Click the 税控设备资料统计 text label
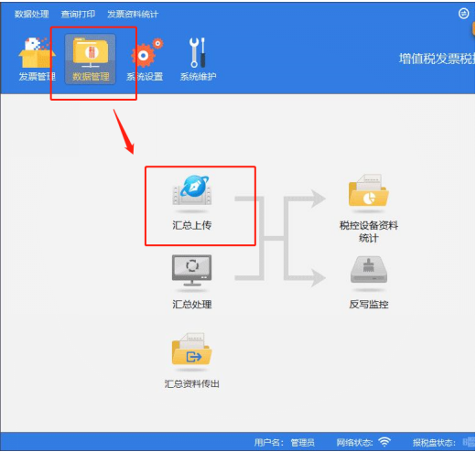The width and height of the screenshot is (476, 452). pyautogui.click(x=369, y=231)
